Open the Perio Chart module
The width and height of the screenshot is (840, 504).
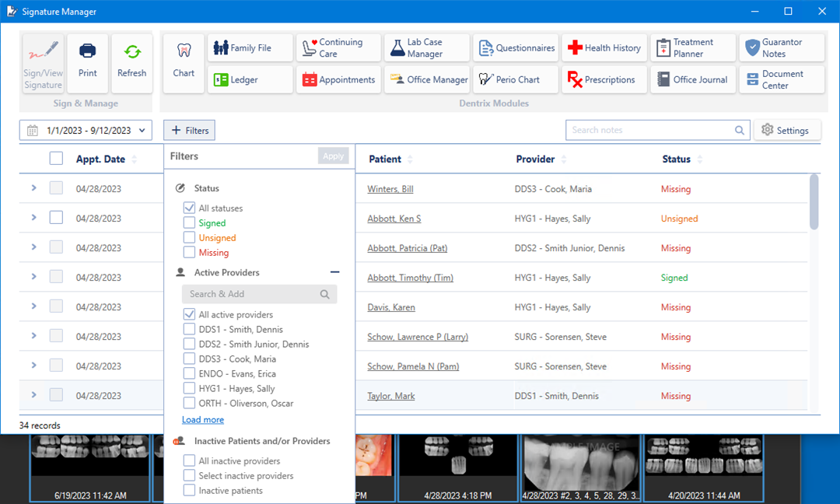[516, 80]
